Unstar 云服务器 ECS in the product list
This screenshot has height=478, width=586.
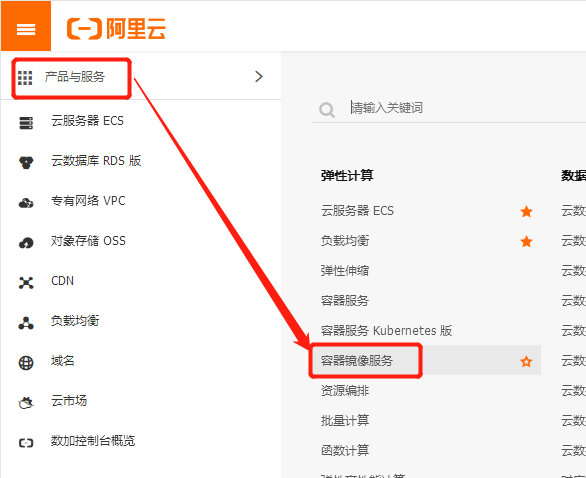[526, 212]
